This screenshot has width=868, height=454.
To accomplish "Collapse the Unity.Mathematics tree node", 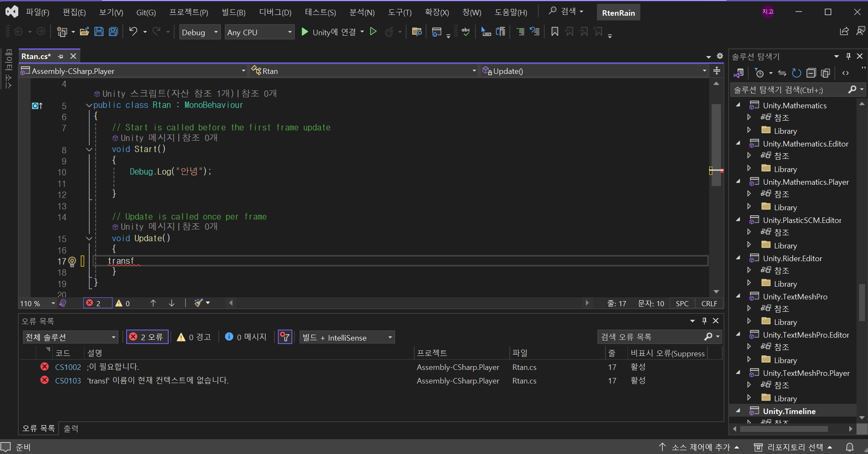I will [738, 105].
